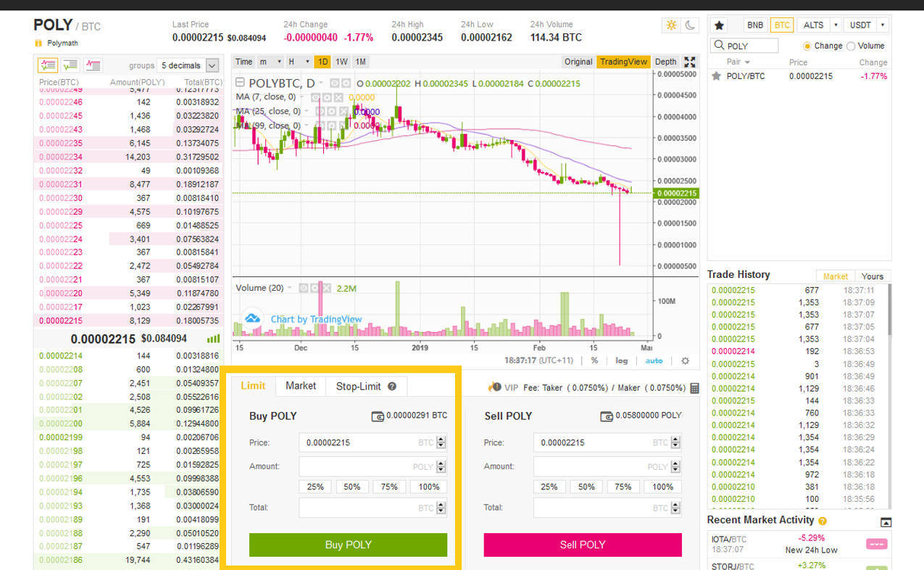
Task: Show buy orders only in order book
Action: click(x=70, y=65)
